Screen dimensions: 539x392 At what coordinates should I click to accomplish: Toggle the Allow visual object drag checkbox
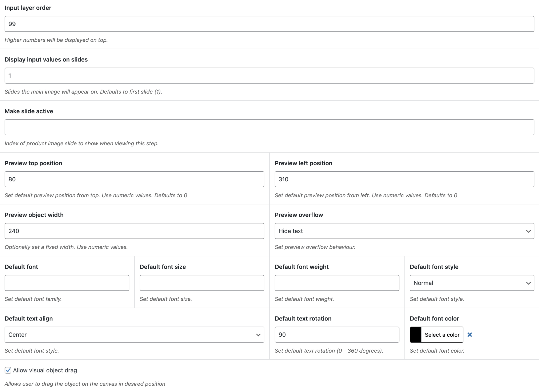click(x=8, y=370)
